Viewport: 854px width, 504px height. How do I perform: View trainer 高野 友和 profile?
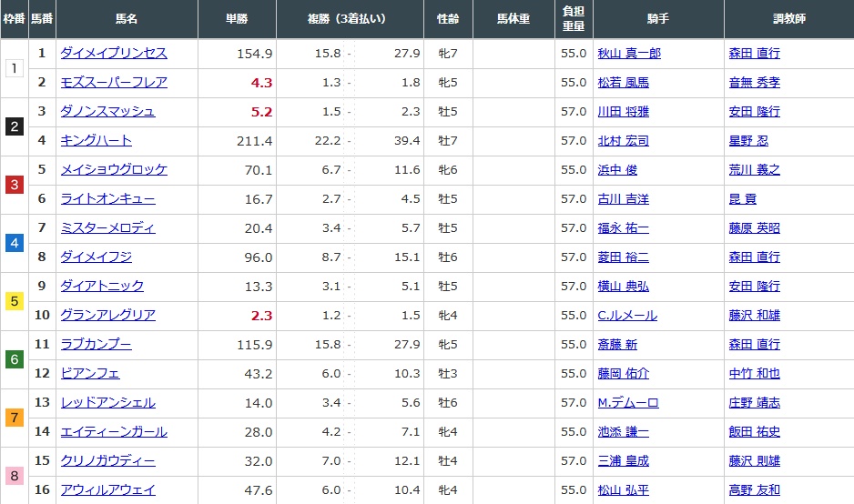point(754,490)
